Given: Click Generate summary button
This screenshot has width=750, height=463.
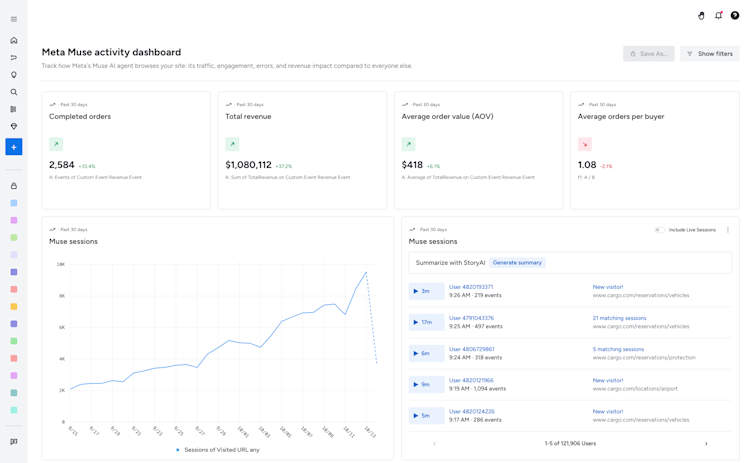Looking at the screenshot, I should click(517, 263).
